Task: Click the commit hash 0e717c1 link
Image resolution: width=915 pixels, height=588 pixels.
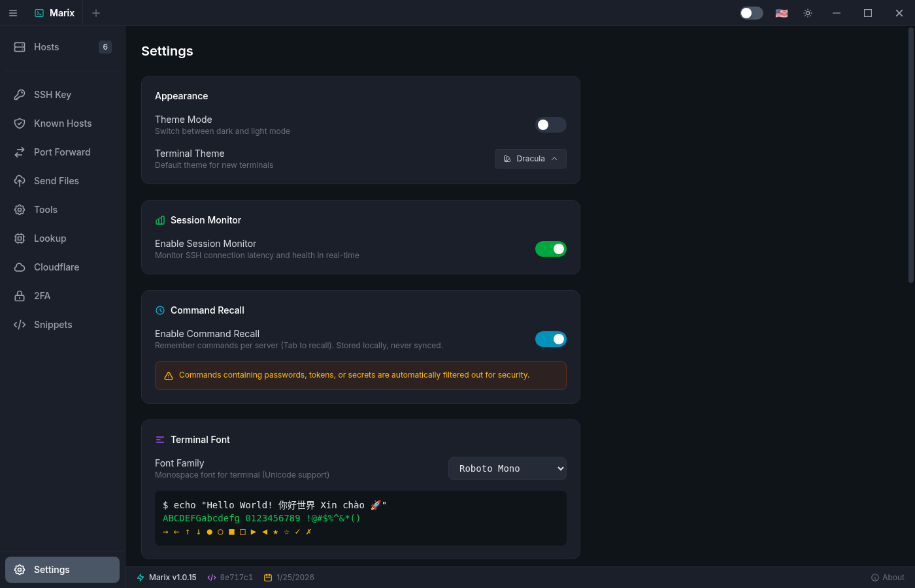Action: [x=230, y=577]
